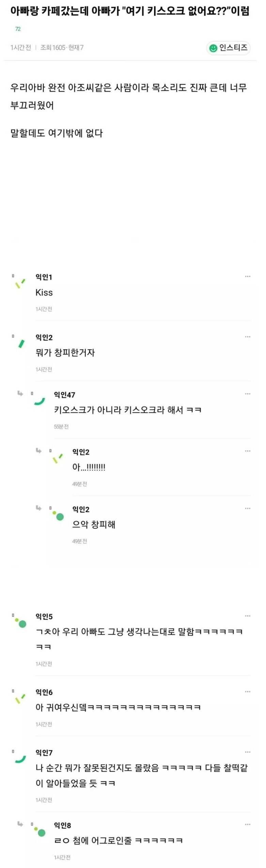This screenshot has height=868, width=266.
Task: Open the more menu on 익인8's reply
Action: (248, 824)
